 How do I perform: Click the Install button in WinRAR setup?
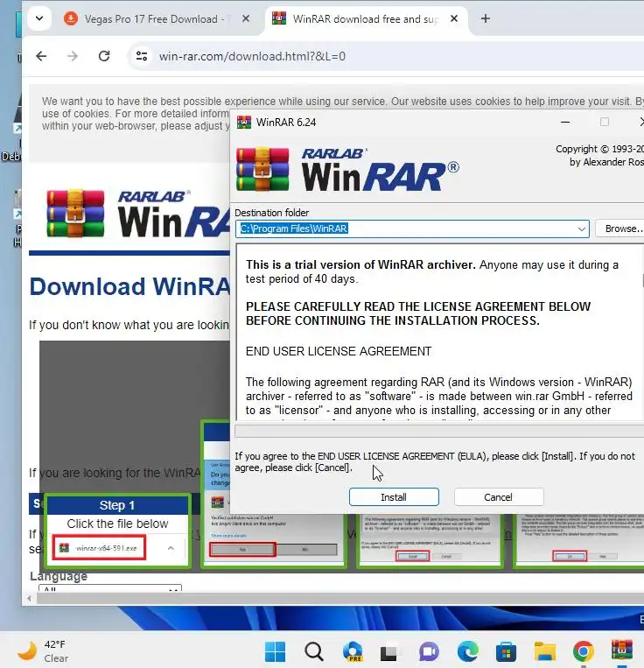tap(394, 497)
